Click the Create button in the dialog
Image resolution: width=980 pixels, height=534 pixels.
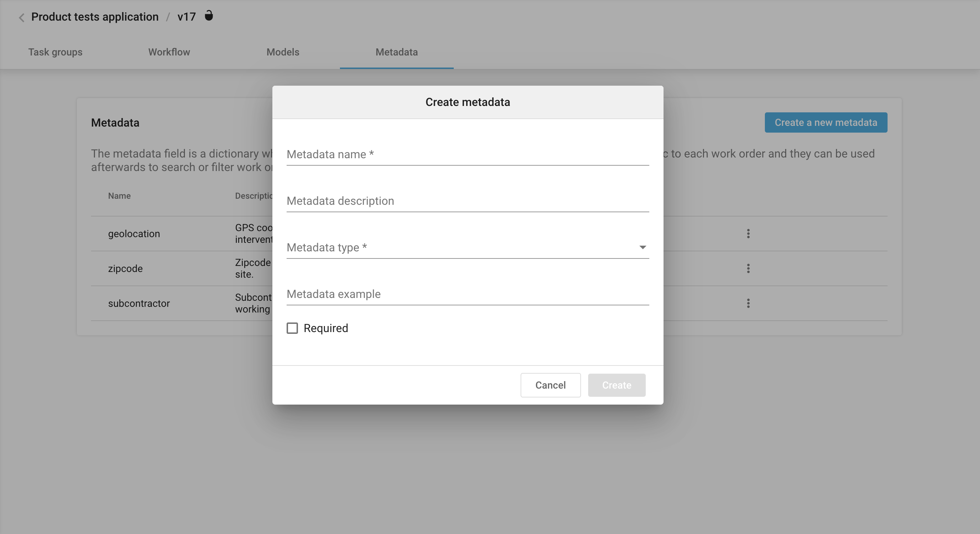[616, 385]
